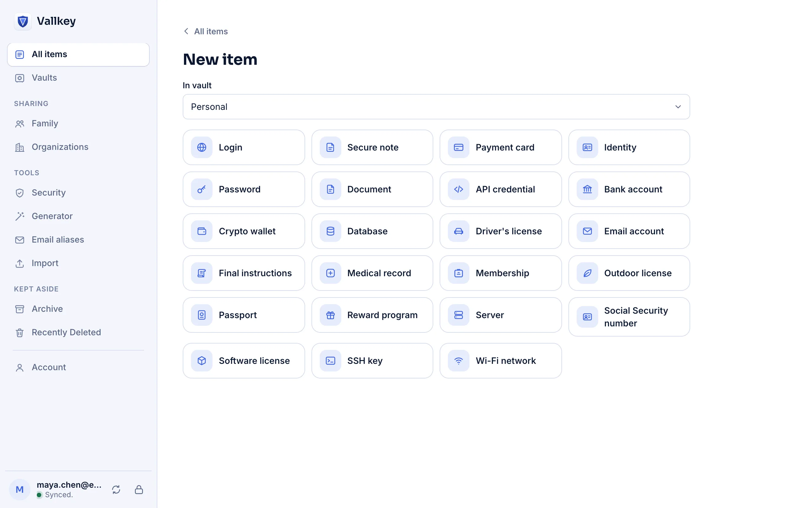Choose the Server item type

coord(501,315)
